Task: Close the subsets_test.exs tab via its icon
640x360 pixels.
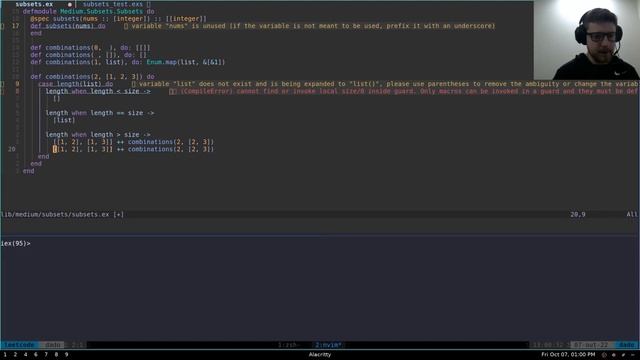Action: pyautogui.click(x=149, y=4)
